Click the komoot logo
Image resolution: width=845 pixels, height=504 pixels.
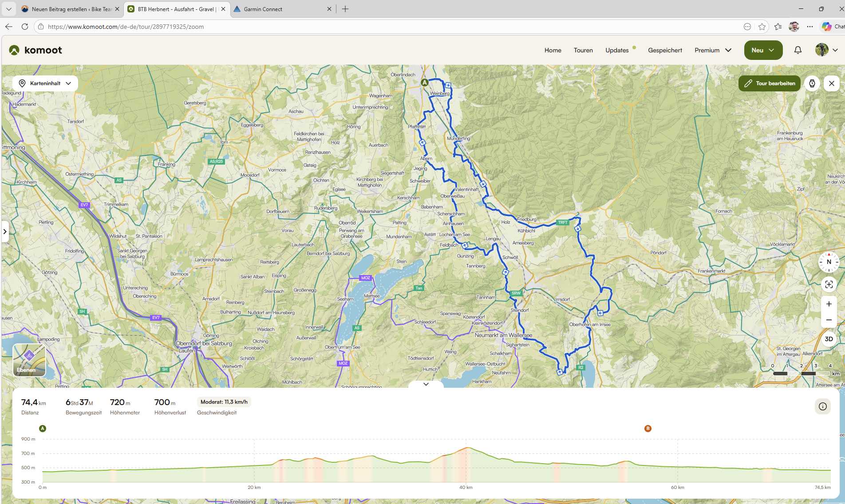36,50
